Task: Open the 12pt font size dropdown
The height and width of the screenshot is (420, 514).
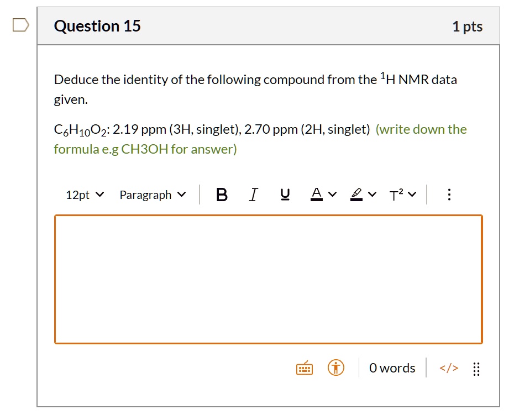Action: [x=84, y=194]
